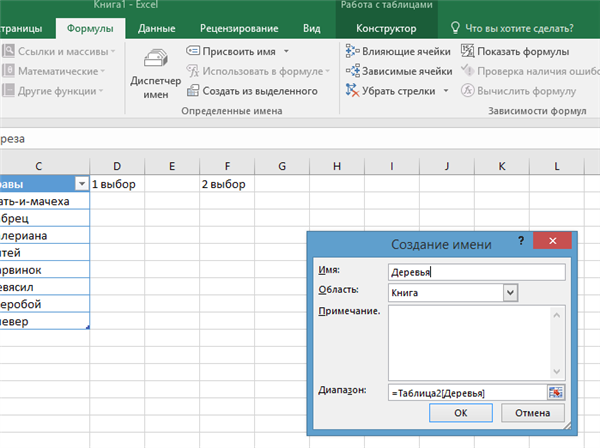The image size is (600, 448).
Task: Switch to the Конструктор tab
Action: tap(386, 28)
